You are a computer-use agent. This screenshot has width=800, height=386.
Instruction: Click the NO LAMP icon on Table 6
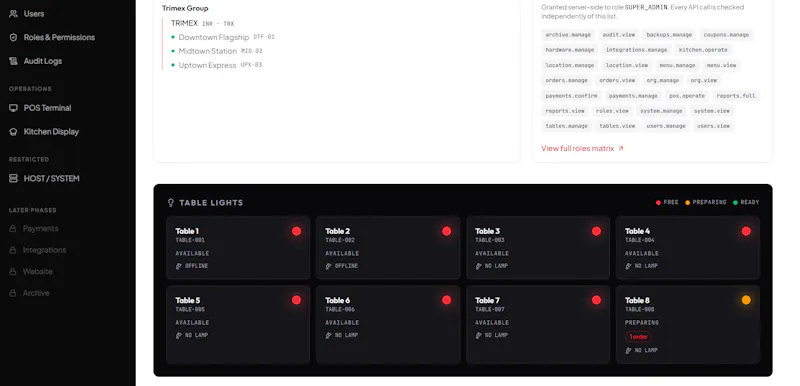pyautogui.click(x=329, y=336)
